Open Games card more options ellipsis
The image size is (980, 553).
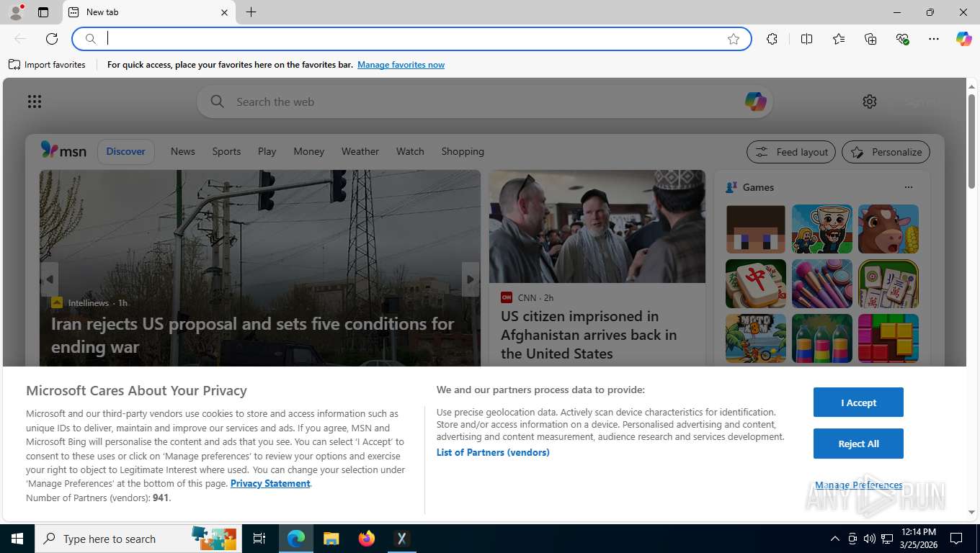click(x=909, y=187)
